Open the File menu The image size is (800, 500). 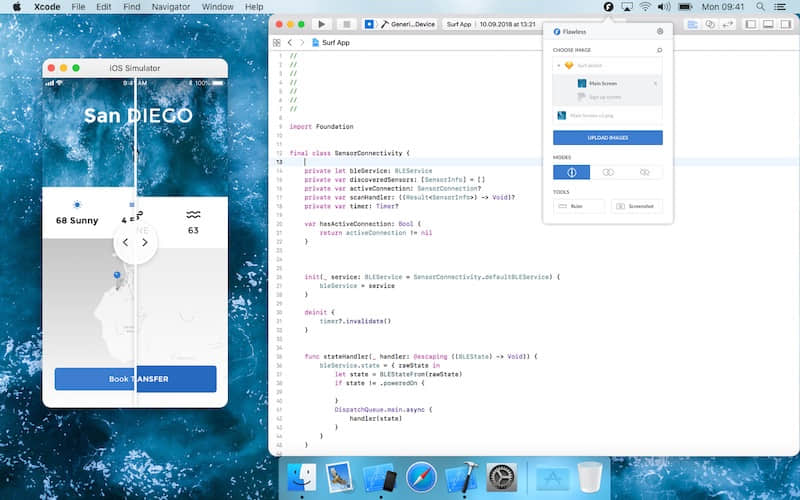(78, 7)
